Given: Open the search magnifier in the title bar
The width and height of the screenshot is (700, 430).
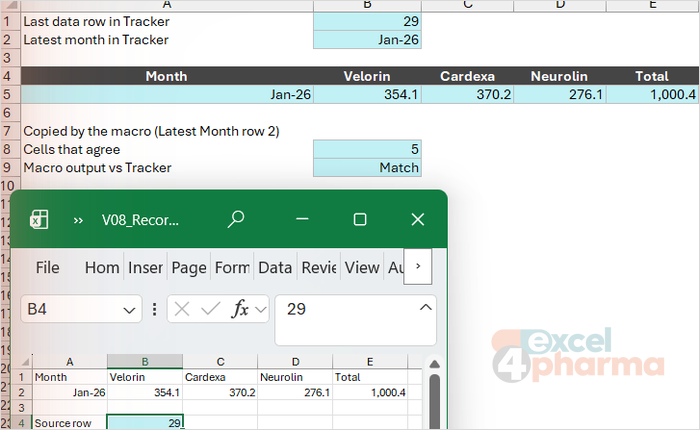Looking at the screenshot, I should (x=236, y=219).
